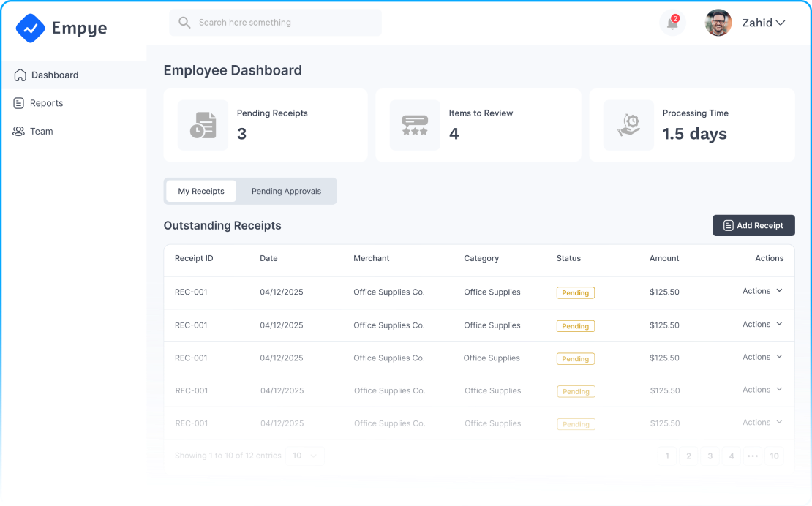Click the Date column header
This screenshot has height=506, width=812.
268,258
